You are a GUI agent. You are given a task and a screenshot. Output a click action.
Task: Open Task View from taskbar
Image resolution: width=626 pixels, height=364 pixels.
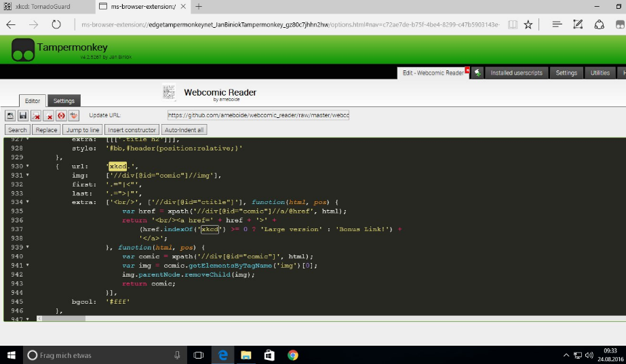(199, 355)
